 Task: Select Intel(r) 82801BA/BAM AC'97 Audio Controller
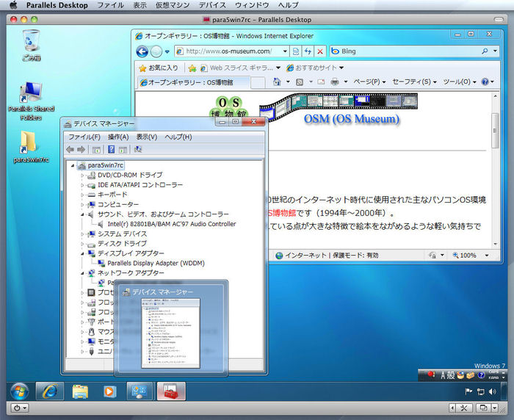click(x=171, y=224)
